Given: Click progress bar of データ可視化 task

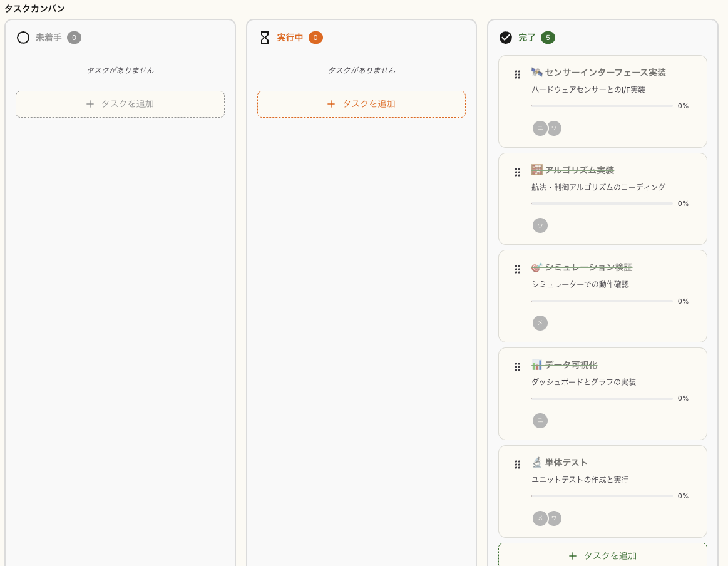Looking at the screenshot, I should pyautogui.click(x=602, y=398).
